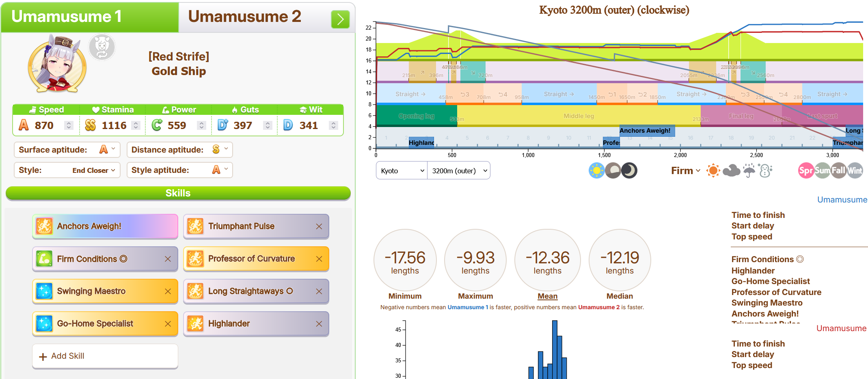This screenshot has width=868, height=379.
Task: Choose sunny weather icon
Action: (x=713, y=171)
